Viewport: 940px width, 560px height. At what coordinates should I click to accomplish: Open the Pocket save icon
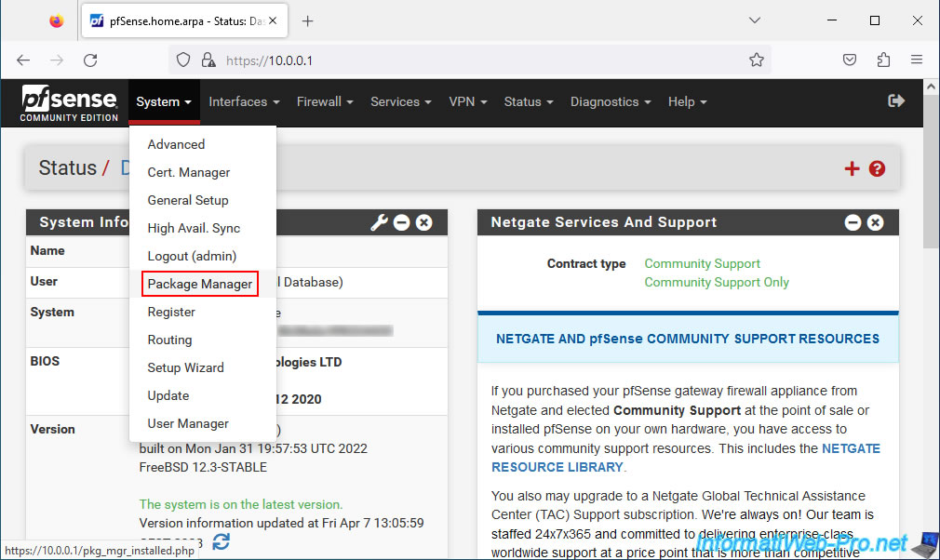tap(850, 60)
